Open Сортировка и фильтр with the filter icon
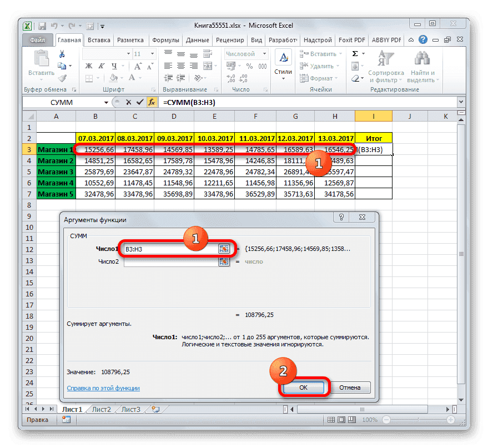 (385, 57)
